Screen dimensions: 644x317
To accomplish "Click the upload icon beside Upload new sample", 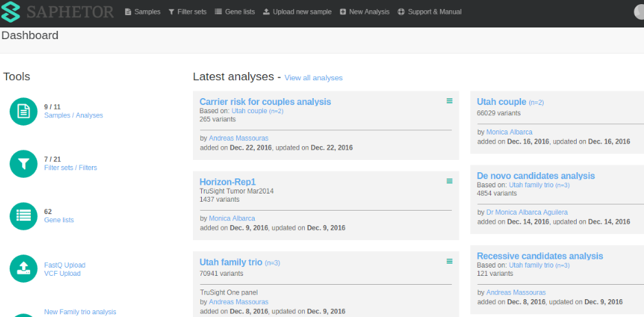I will 266,12.
